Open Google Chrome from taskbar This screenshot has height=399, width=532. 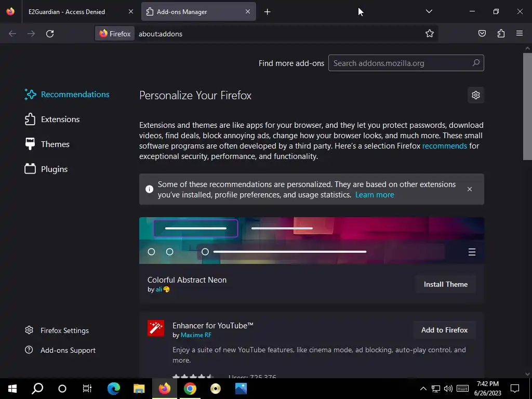190,389
